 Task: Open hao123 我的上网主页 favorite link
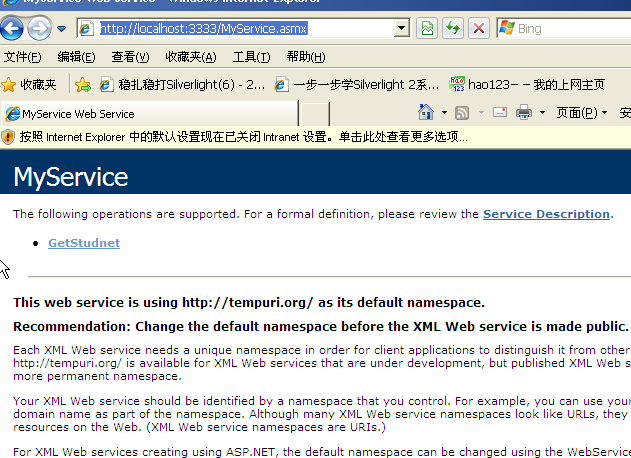tap(527, 85)
